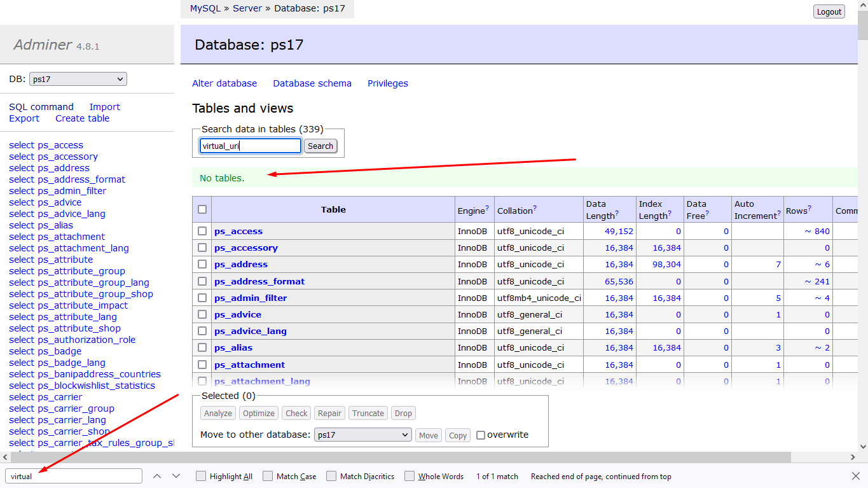
Task: Toggle the overwrite checkbox
Action: click(x=481, y=435)
